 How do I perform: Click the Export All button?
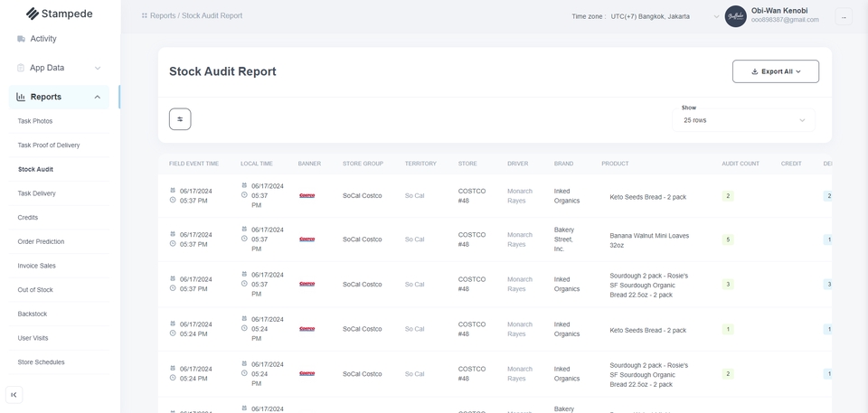coord(776,71)
